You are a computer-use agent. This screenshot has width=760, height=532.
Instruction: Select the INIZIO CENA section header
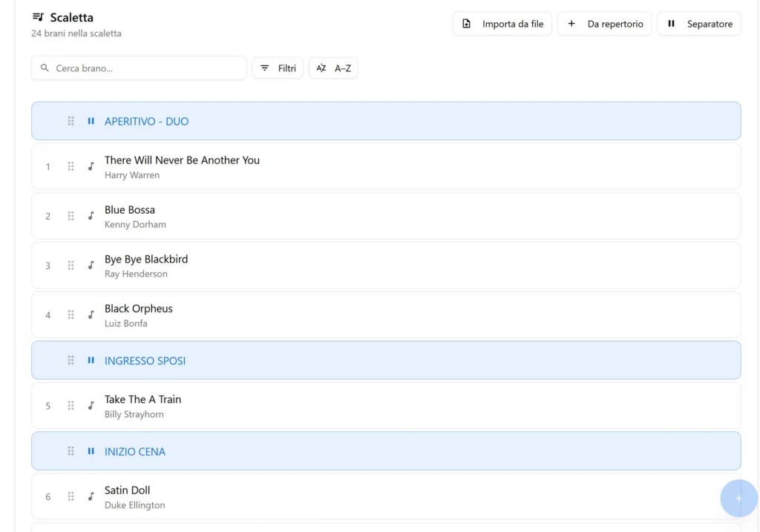[135, 452]
